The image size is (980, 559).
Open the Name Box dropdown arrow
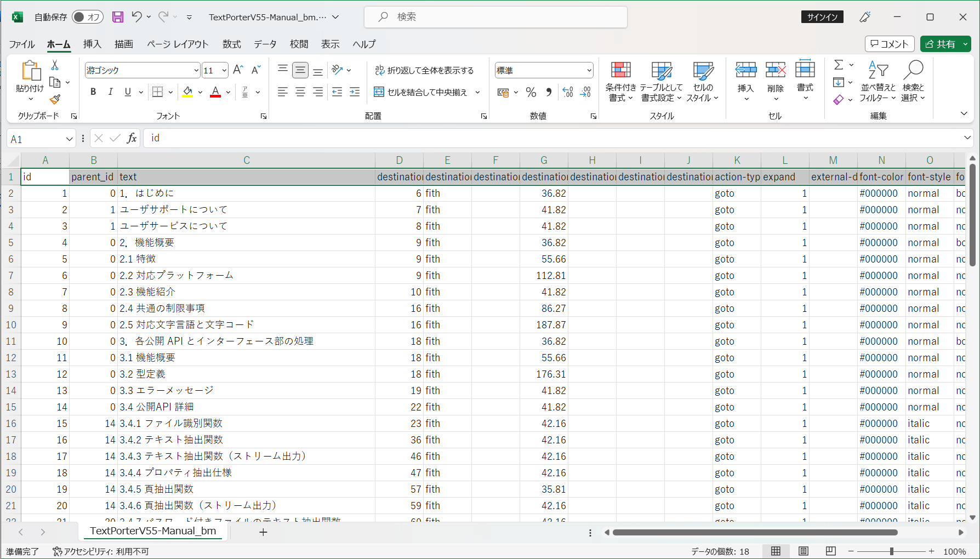click(69, 139)
